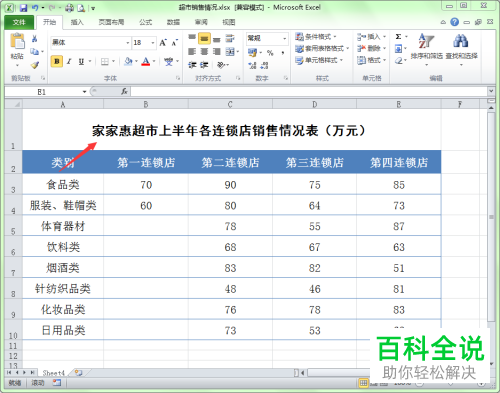Switch to the 插入 ribbon tab
Image resolution: width=500 pixels, height=393 pixels.
77,22
